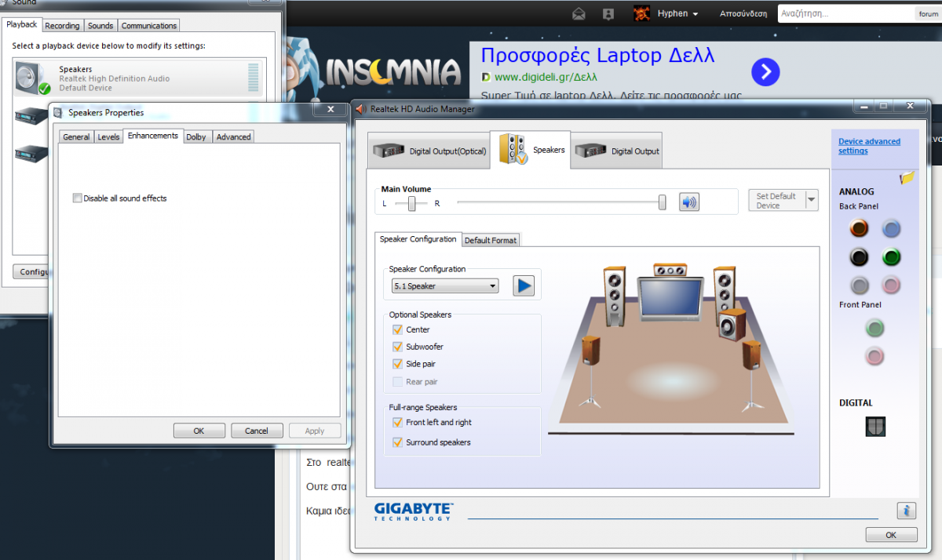This screenshot has width=942, height=560.
Task: Open the information icon in Realtek manager
Action: tap(907, 511)
